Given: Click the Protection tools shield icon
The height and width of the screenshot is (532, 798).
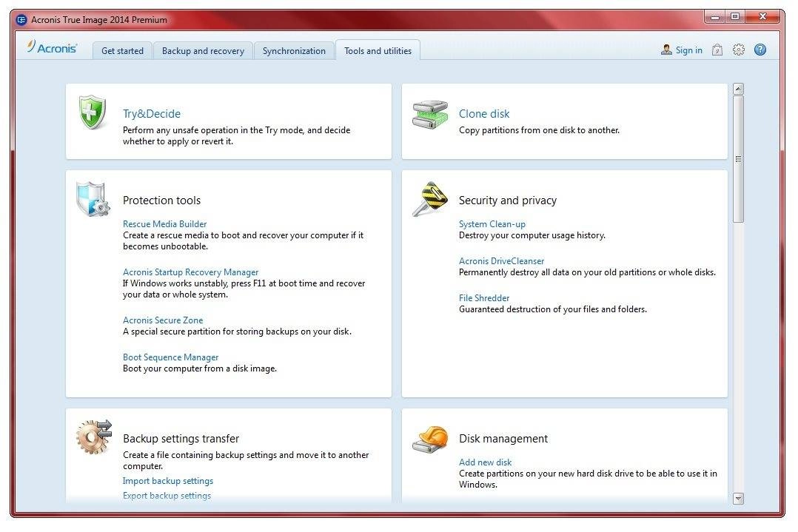Looking at the screenshot, I should pos(93,198).
